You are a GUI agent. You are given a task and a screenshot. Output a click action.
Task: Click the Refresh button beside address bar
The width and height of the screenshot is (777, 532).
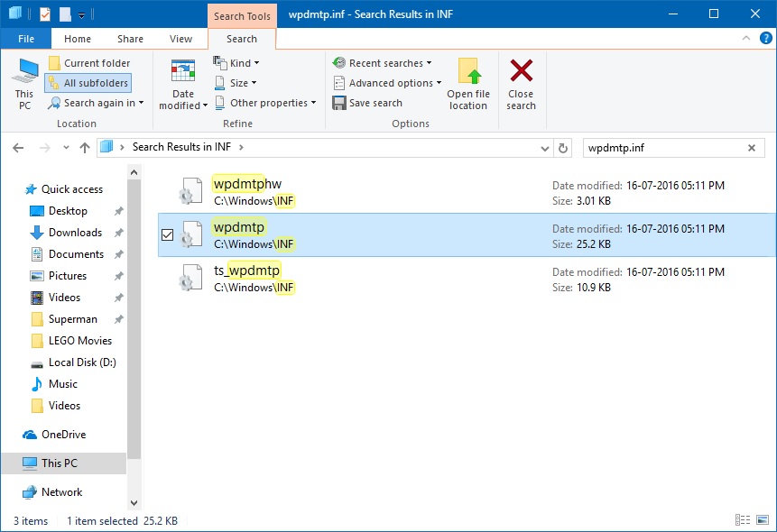tap(563, 148)
